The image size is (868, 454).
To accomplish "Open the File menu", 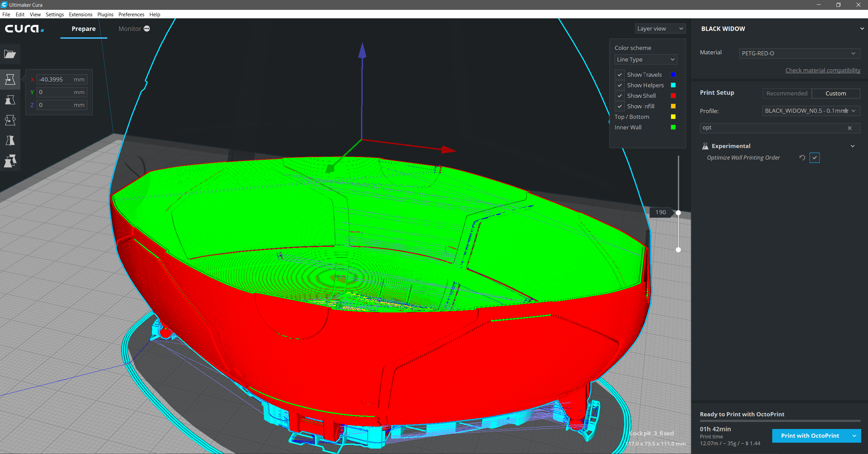I will coord(6,14).
